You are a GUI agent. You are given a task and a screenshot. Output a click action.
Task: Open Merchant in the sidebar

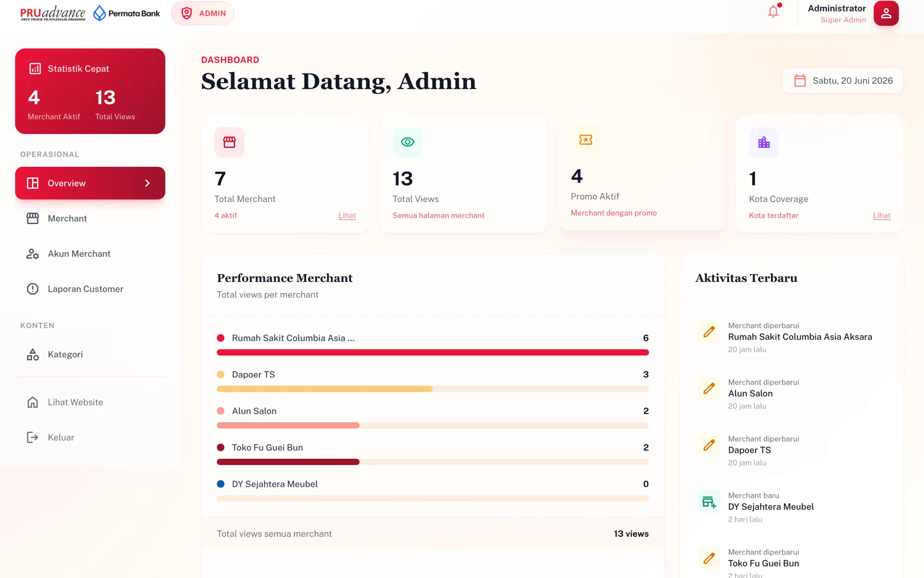tap(90, 218)
